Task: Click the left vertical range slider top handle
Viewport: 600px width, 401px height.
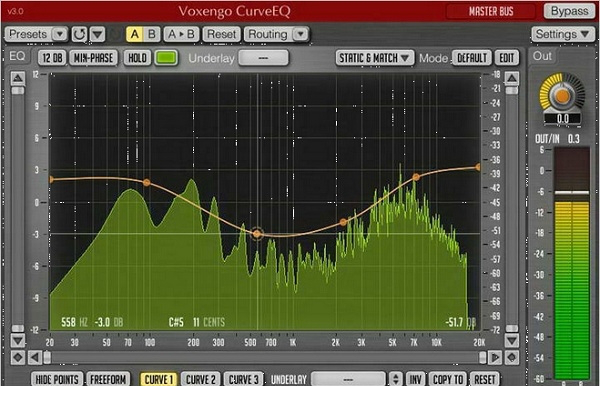Action: 18,91
